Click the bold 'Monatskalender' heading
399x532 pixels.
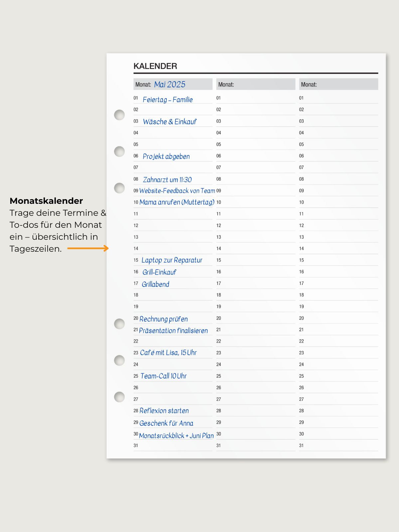coord(46,201)
